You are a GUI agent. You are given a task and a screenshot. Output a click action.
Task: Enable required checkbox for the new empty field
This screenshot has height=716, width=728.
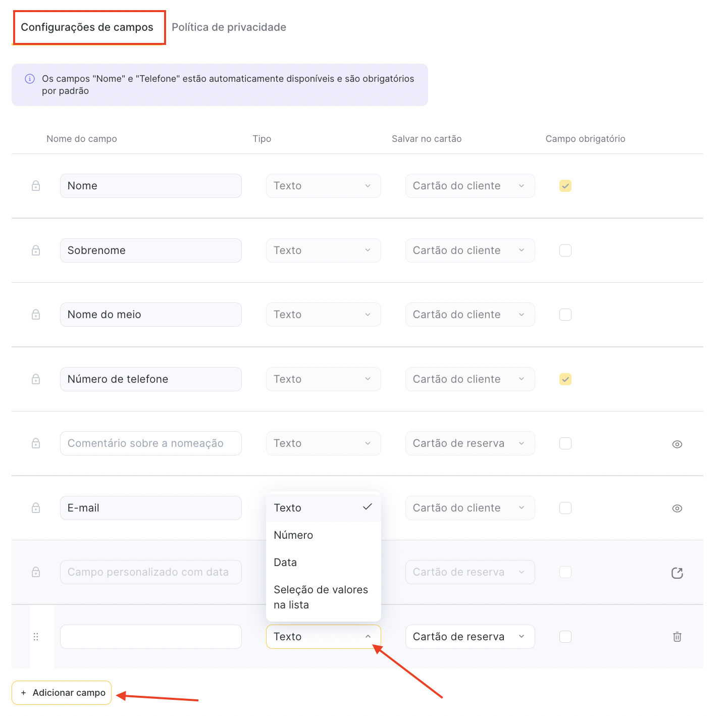click(x=565, y=637)
